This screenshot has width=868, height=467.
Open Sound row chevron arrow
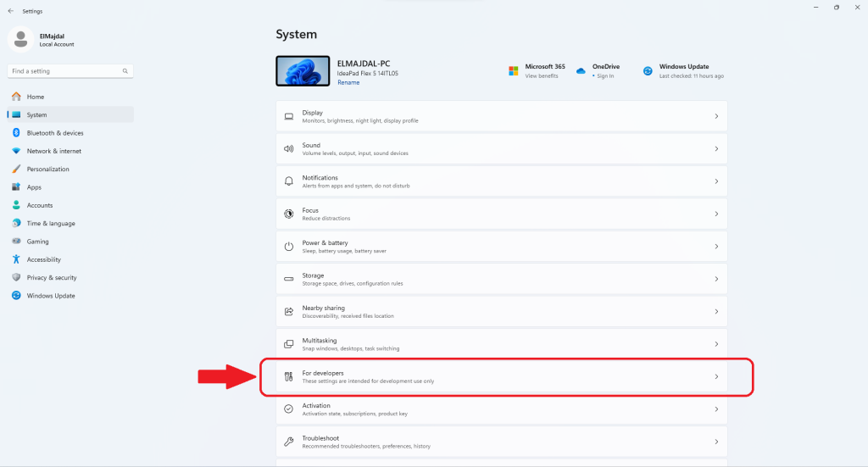coord(716,149)
